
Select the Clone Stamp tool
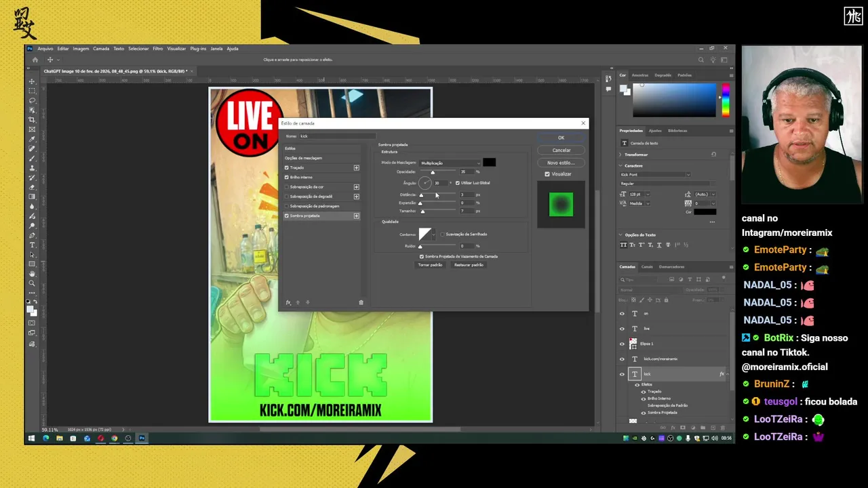pos(32,167)
